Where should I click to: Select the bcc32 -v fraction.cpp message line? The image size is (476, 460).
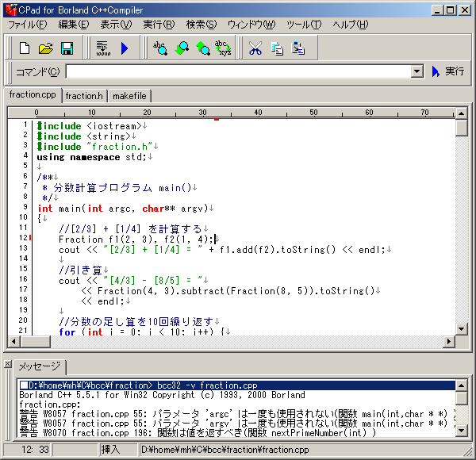[x=237, y=385]
